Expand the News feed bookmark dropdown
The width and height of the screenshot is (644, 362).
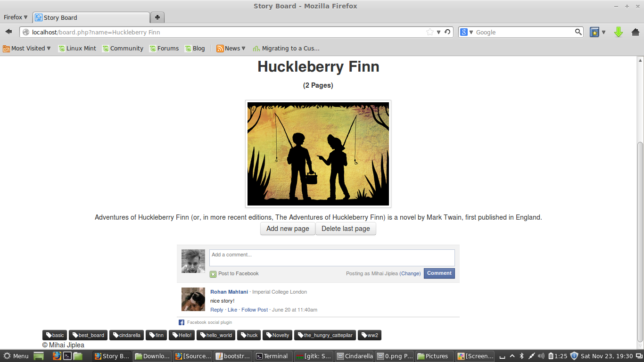(231, 48)
